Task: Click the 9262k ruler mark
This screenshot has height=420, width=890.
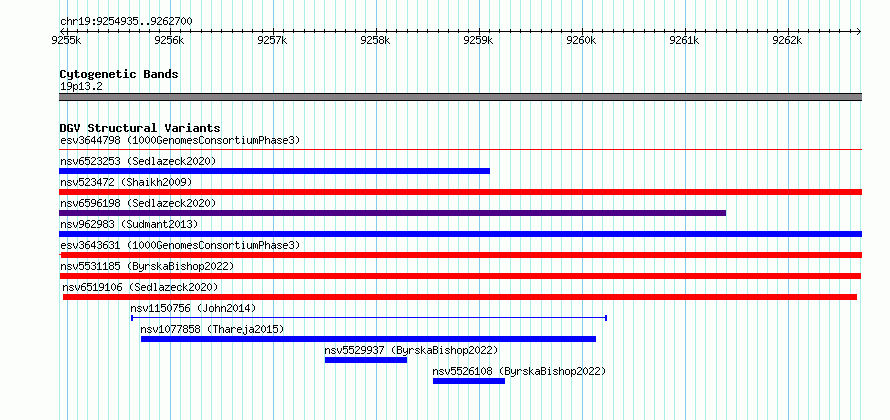Action: tap(788, 40)
